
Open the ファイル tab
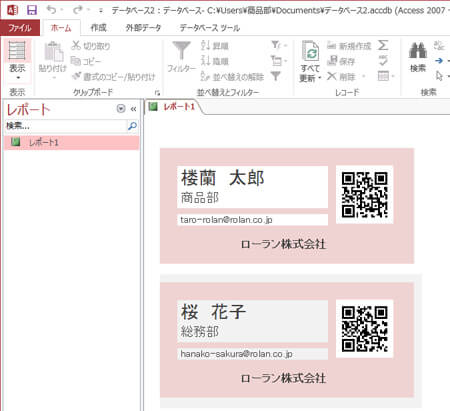20,28
